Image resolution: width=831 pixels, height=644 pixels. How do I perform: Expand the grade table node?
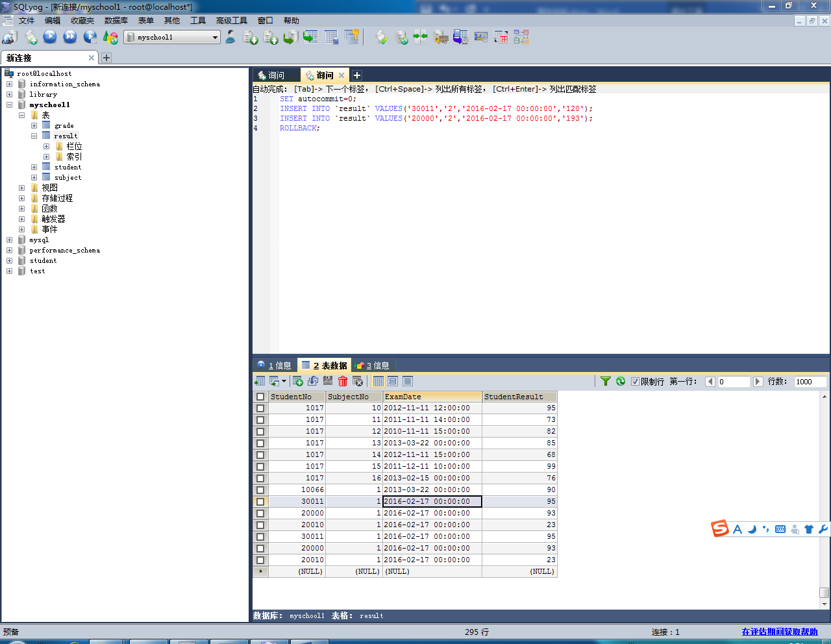point(34,126)
